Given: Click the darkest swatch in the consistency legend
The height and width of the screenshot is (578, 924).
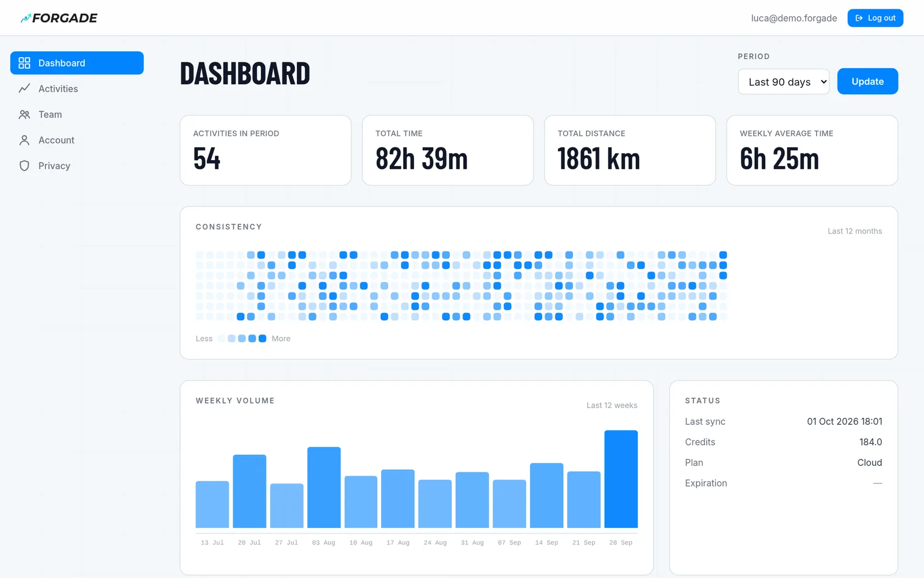Looking at the screenshot, I should coord(262,339).
